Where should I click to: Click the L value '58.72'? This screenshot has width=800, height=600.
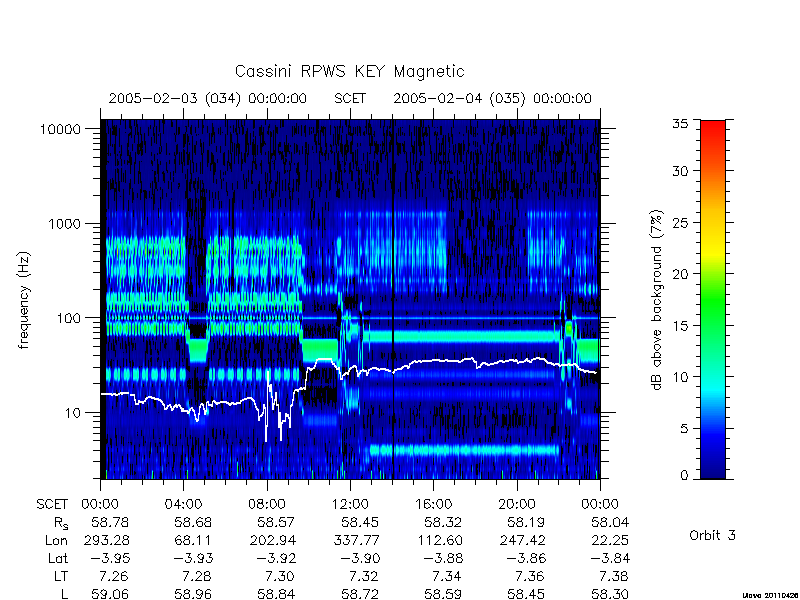(x=360, y=594)
